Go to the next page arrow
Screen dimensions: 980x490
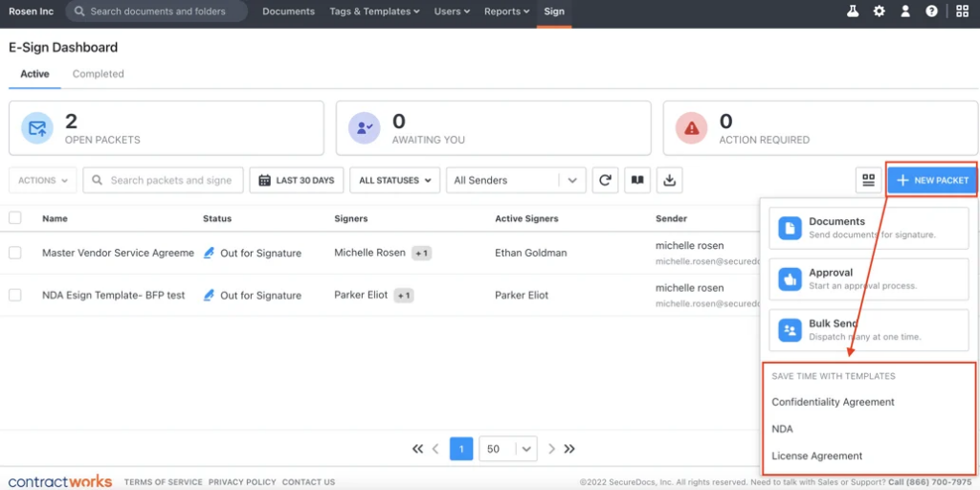point(551,449)
